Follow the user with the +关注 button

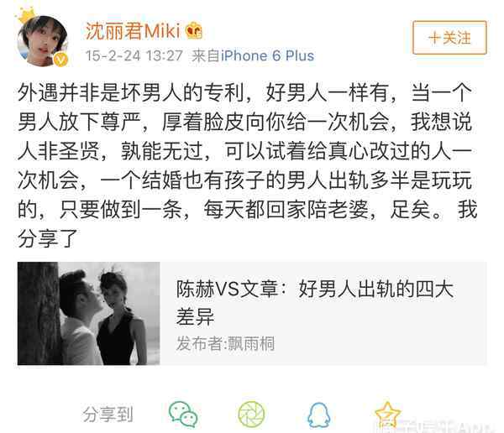(x=449, y=38)
